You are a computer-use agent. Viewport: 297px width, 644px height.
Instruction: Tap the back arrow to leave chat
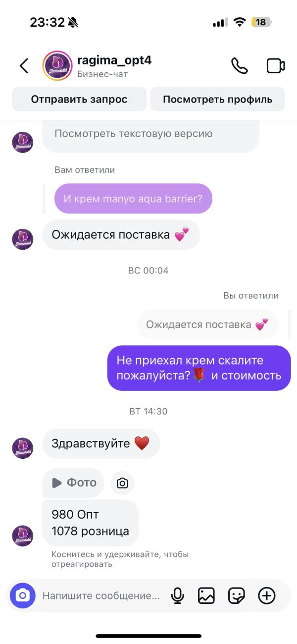pyautogui.click(x=24, y=66)
